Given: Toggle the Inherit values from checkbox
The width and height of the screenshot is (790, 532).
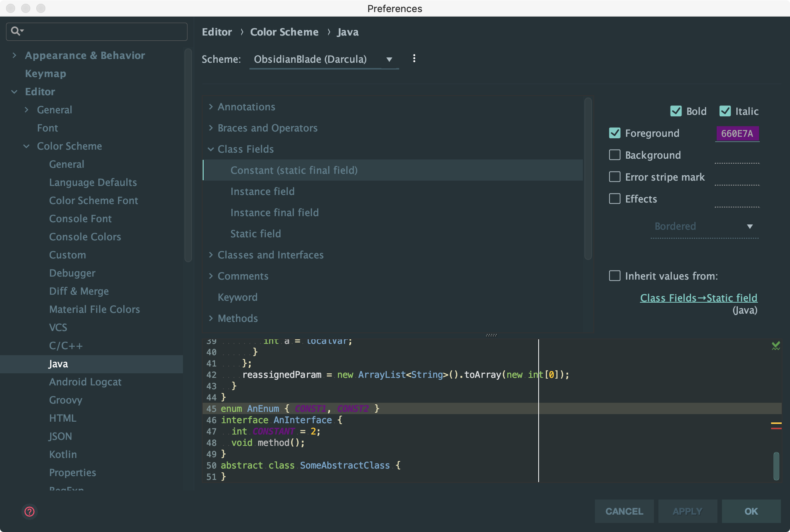Looking at the screenshot, I should coord(615,276).
